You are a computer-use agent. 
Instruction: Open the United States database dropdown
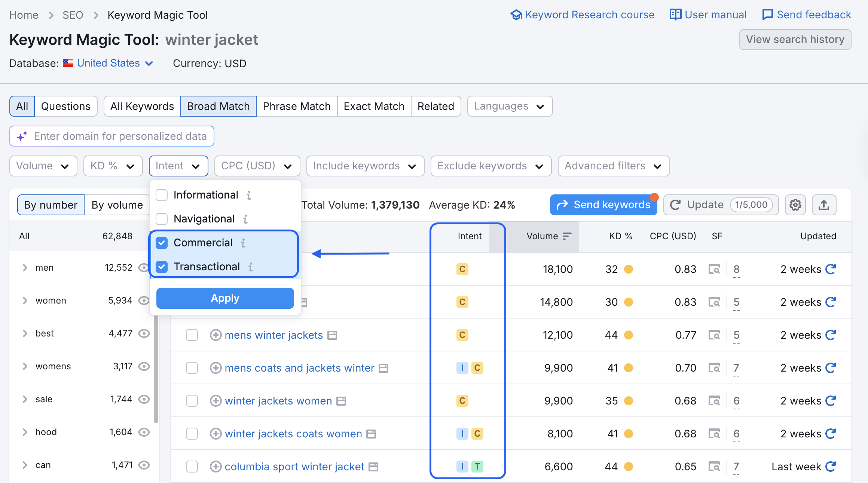coord(109,63)
